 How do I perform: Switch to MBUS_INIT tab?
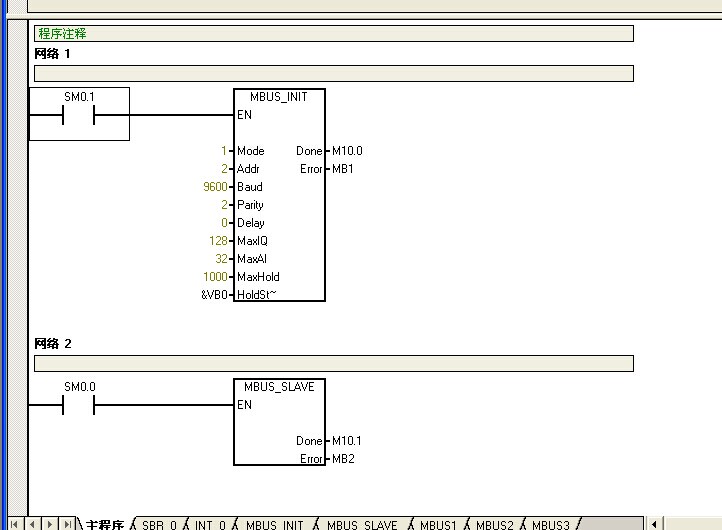tap(274, 525)
